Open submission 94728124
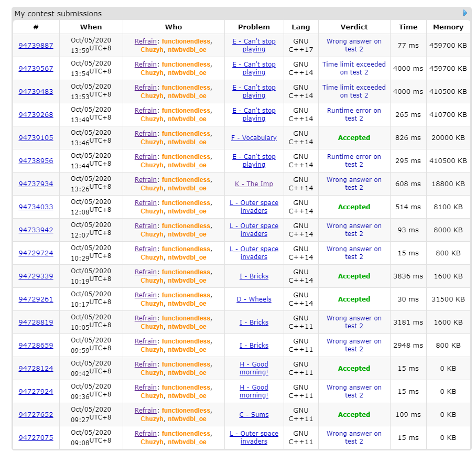476x452 pixels. (x=36, y=369)
